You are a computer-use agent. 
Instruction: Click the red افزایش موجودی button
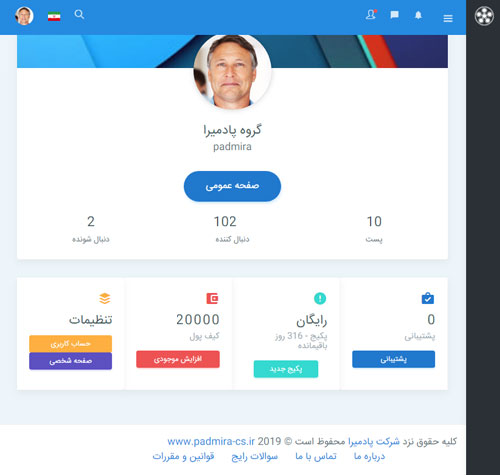click(178, 359)
